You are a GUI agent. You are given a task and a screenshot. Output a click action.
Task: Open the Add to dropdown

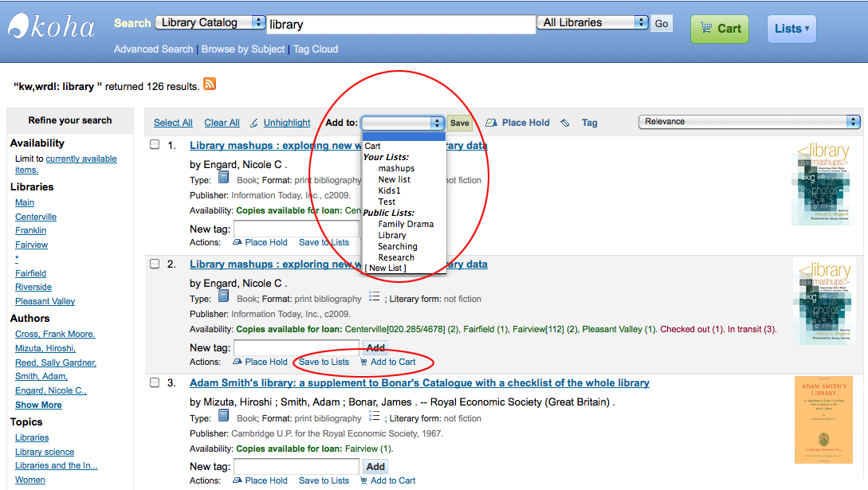(403, 123)
